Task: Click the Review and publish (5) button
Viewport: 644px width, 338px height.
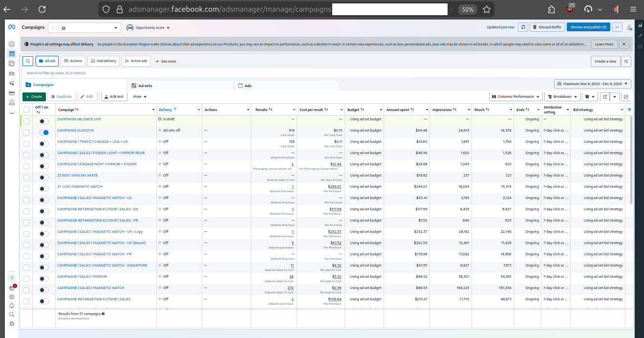Action: [588, 27]
